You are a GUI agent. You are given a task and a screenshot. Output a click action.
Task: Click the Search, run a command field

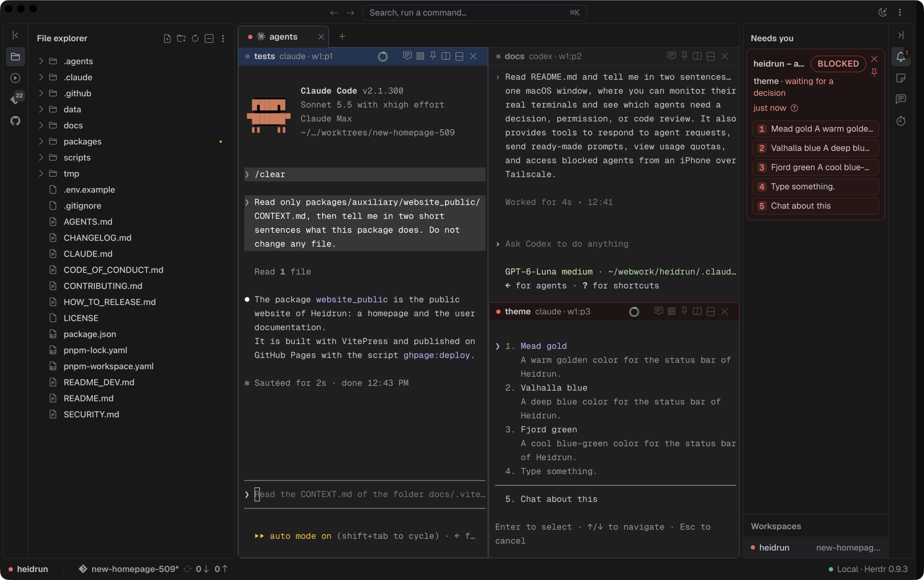[474, 12]
